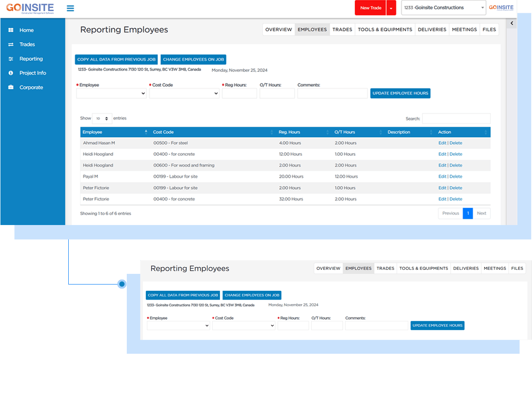The width and height of the screenshot is (532, 411).
Task: Open the Deliveries tab in top panel
Action: point(432,30)
